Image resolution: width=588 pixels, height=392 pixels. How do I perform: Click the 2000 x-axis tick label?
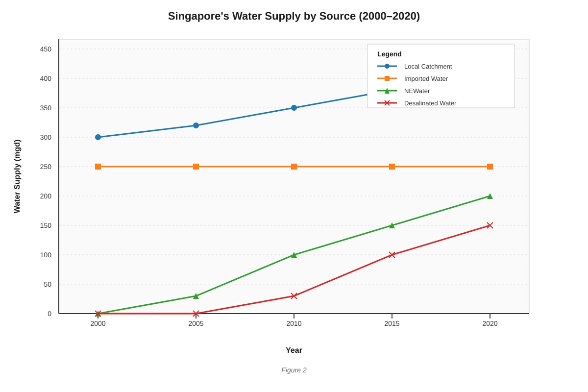click(98, 323)
